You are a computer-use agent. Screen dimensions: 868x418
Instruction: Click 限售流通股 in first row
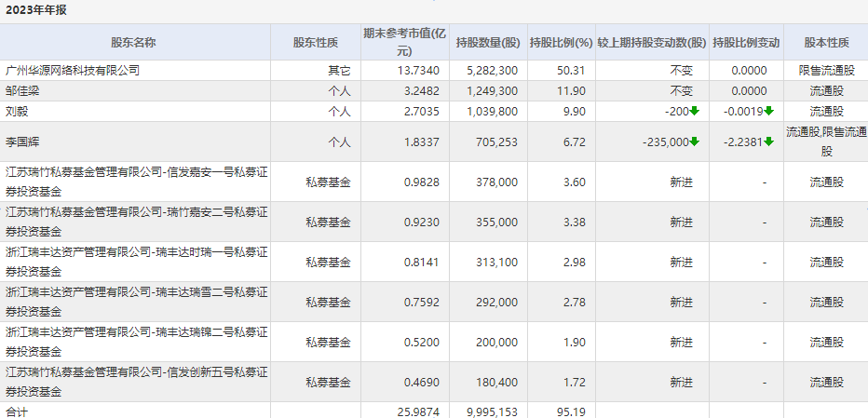[826, 71]
